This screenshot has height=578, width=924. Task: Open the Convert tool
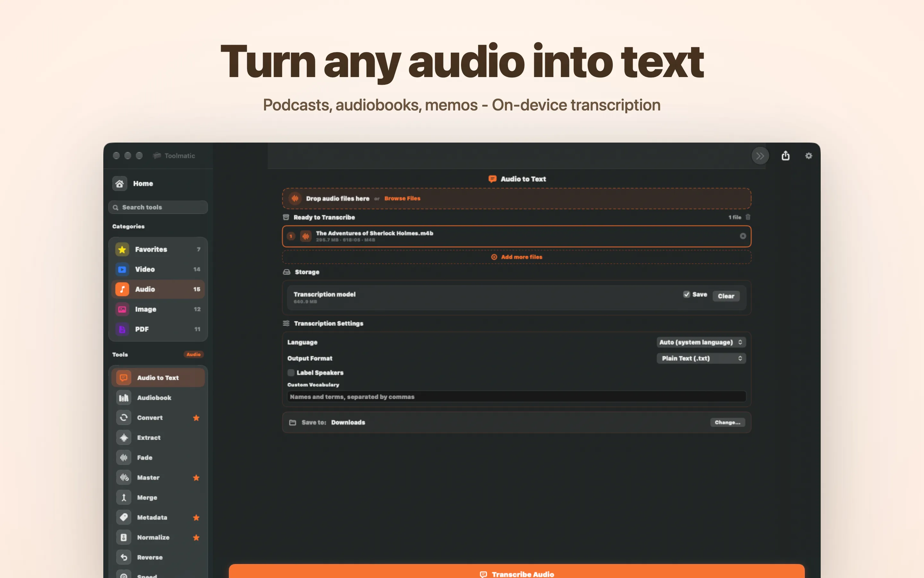tap(158, 417)
